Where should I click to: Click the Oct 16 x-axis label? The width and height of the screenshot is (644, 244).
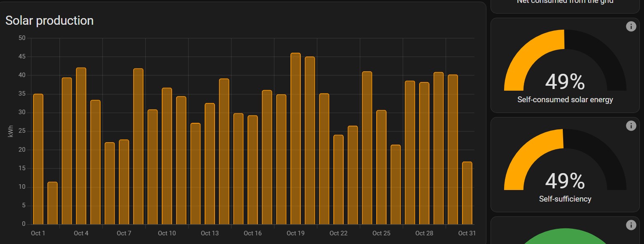(253, 233)
